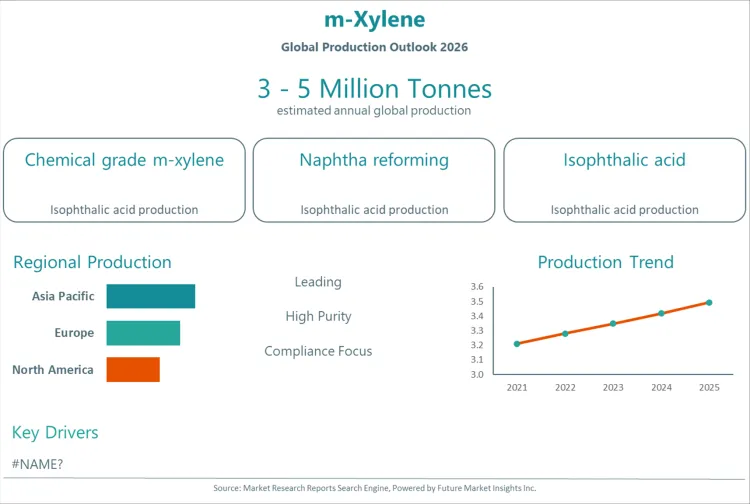This screenshot has width=750, height=504.
Task: Select the estimated annual global production caption
Action: pos(374,110)
